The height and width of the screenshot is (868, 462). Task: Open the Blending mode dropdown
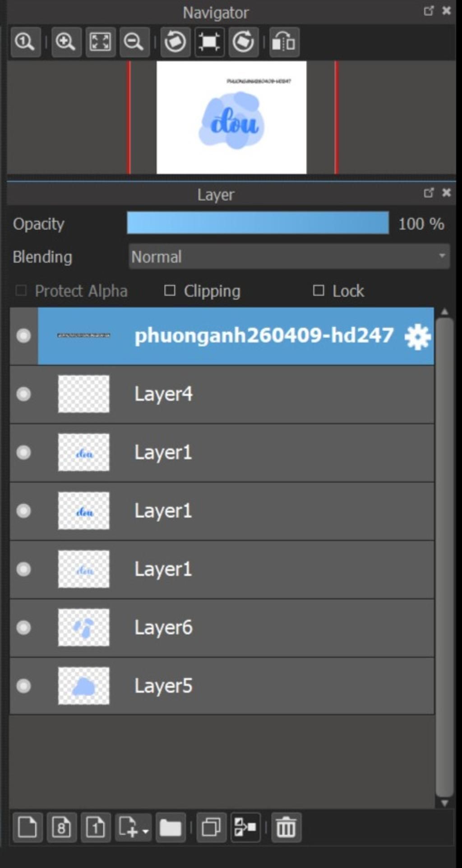289,257
